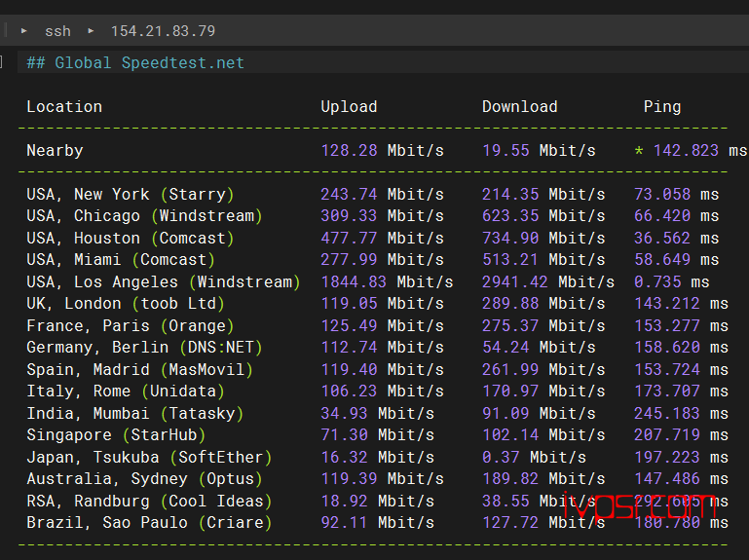This screenshot has height=560, width=749.
Task: Select Rome ping 173.707
Action: tap(667, 392)
